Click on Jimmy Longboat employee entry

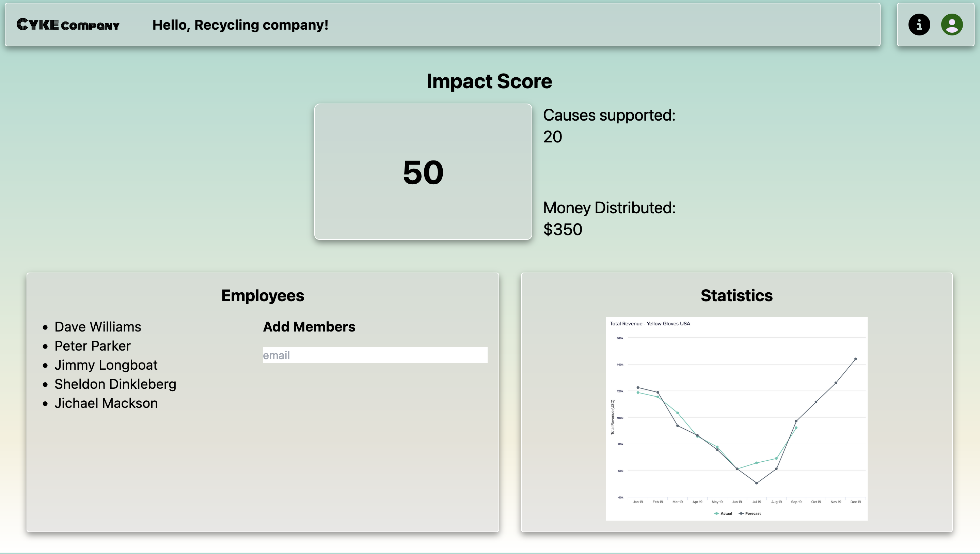(106, 365)
